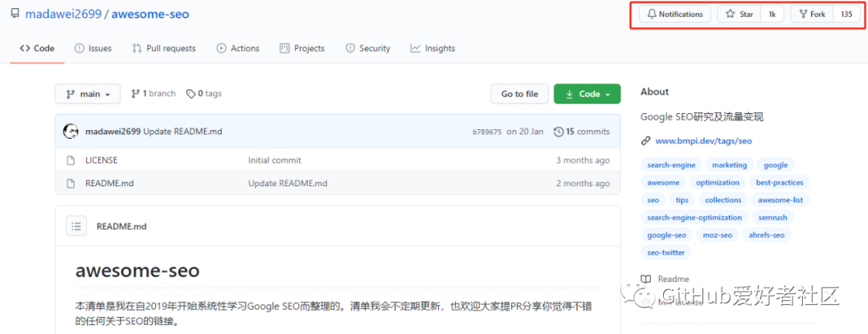Expand the green Code download dropdown
This screenshot has height=334, width=868.
coord(587,94)
